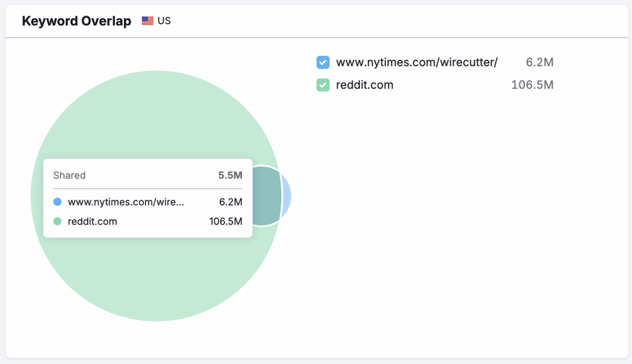Click the shaded overlap region of the Venn diagram

pos(267,196)
